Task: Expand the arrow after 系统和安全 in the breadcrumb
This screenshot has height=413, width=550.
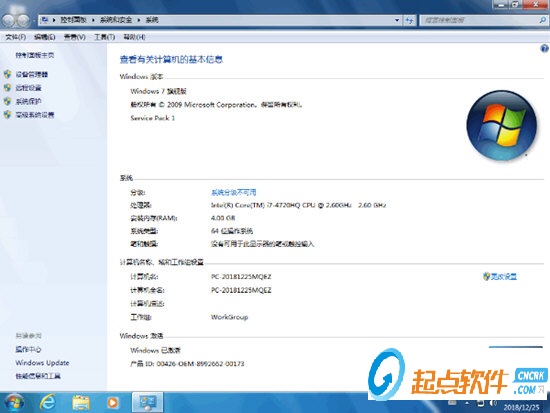Action: [x=139, y=20]
